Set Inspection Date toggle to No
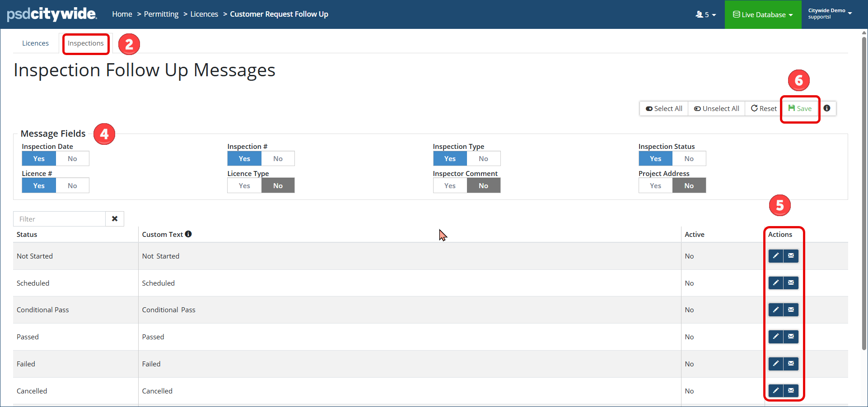This screenshot has height=407, width=868. tap(72, 159)
